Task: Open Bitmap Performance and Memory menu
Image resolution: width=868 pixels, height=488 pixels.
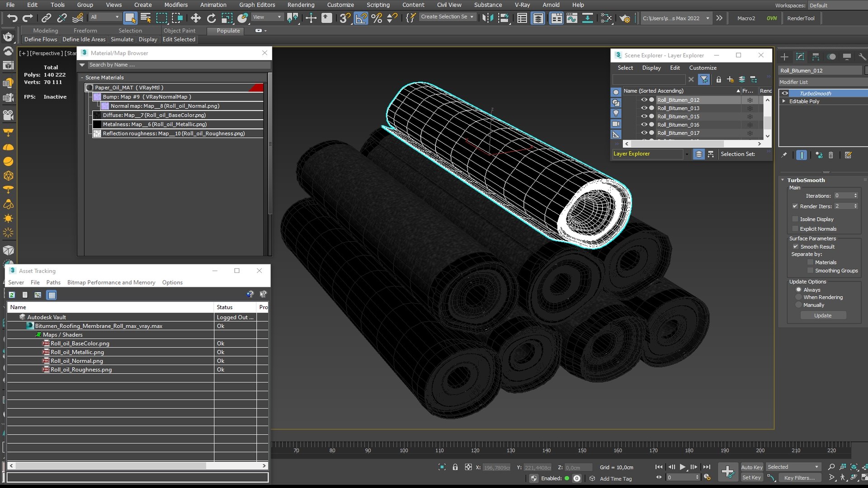Action: (x=111, y=282)
